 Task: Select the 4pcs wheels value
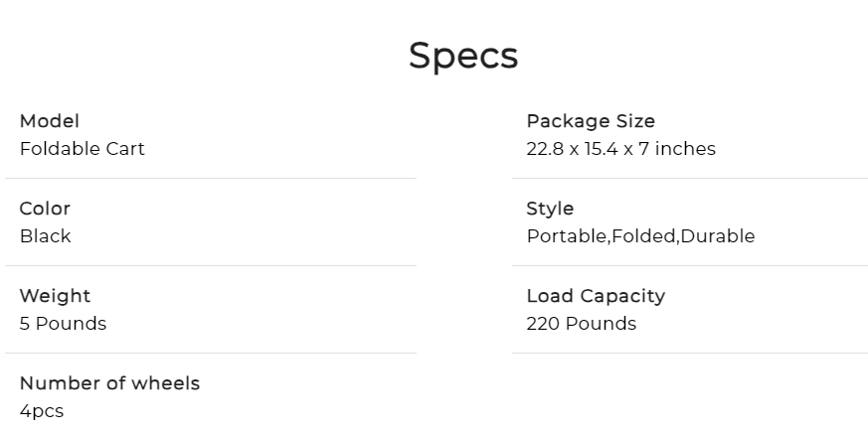(42, 411)
